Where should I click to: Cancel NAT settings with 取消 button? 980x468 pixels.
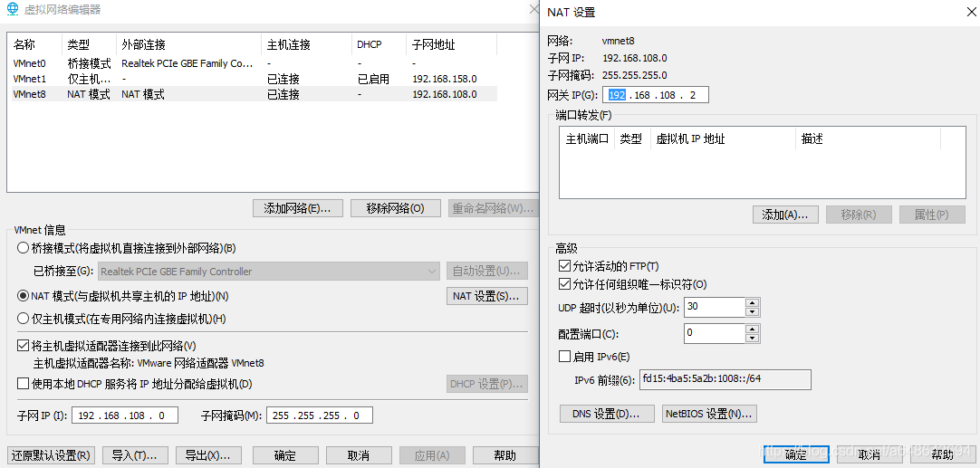(870, 454)
